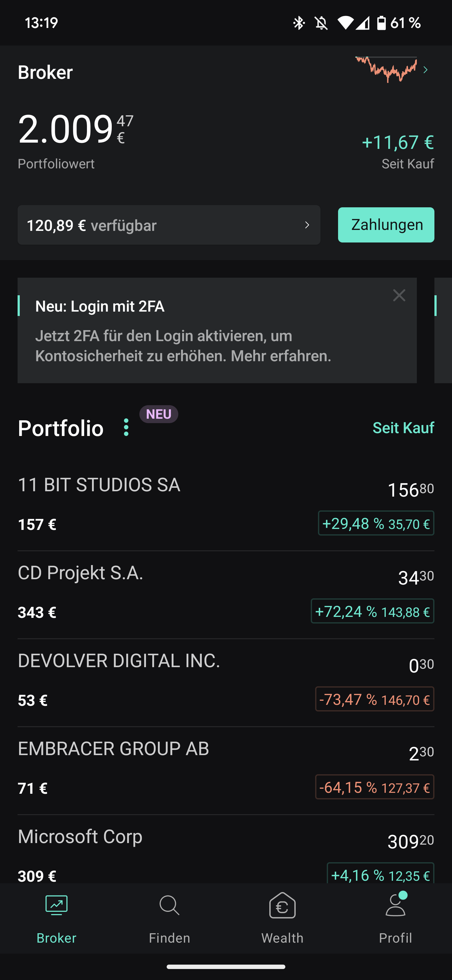
Task: Tap the Finden magnifier icon
Action: pos(169,906)
